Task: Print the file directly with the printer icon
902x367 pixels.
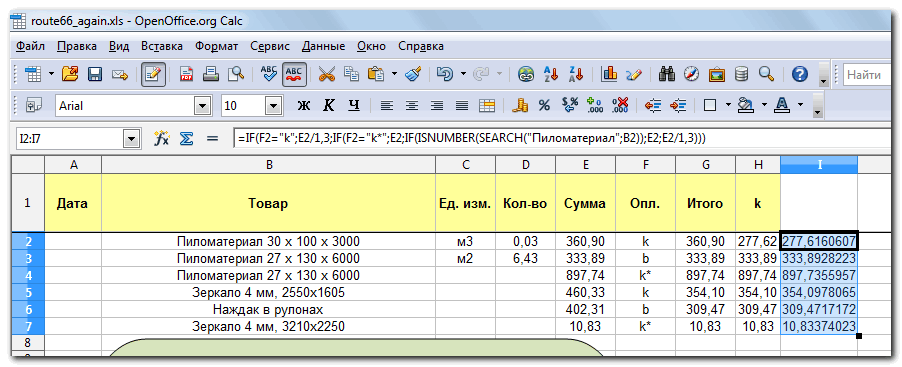Action: pyautogui.click(x=211, y=74)
